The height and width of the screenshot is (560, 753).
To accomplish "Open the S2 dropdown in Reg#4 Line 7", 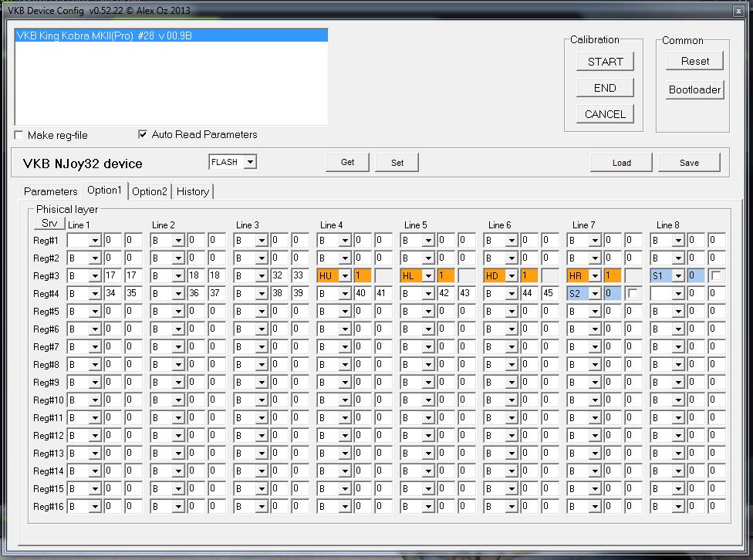I will coord(595,293).
